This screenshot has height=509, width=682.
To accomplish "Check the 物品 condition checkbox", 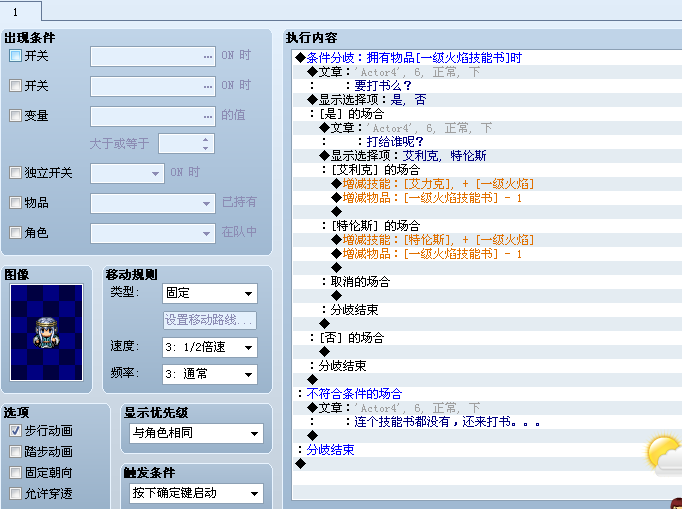I will [x=15, y=202].
